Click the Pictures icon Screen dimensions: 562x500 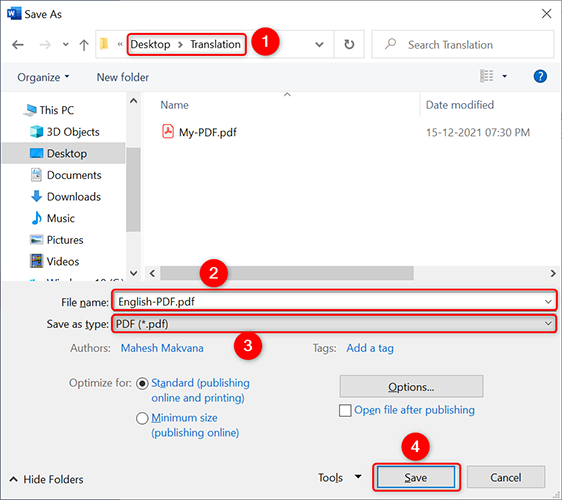36,239
